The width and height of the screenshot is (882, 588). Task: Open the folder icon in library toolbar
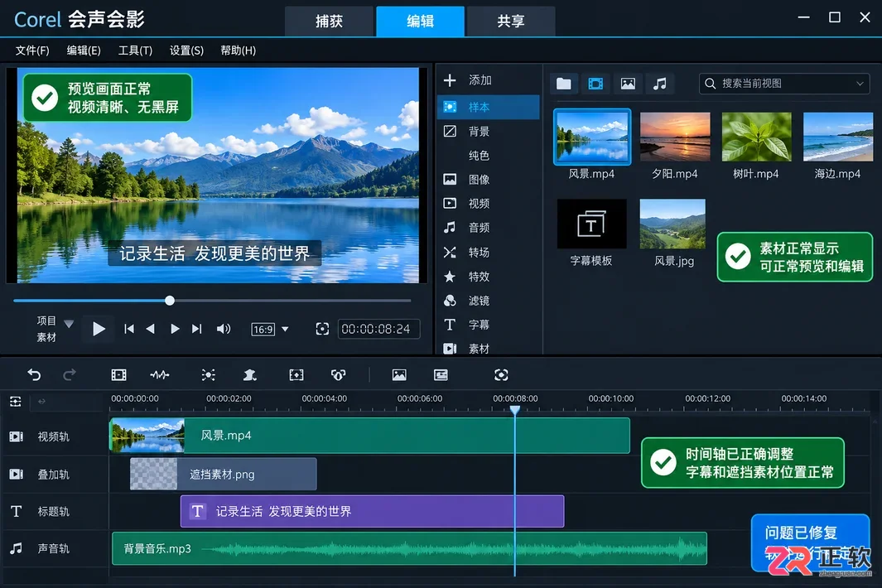(564, 84)
